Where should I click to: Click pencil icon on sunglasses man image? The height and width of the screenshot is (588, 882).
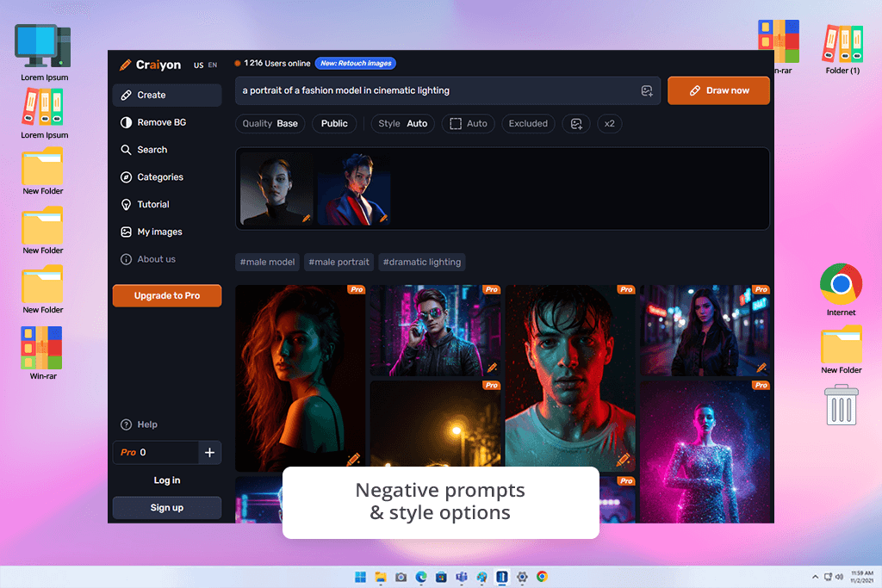pos(492,368)
